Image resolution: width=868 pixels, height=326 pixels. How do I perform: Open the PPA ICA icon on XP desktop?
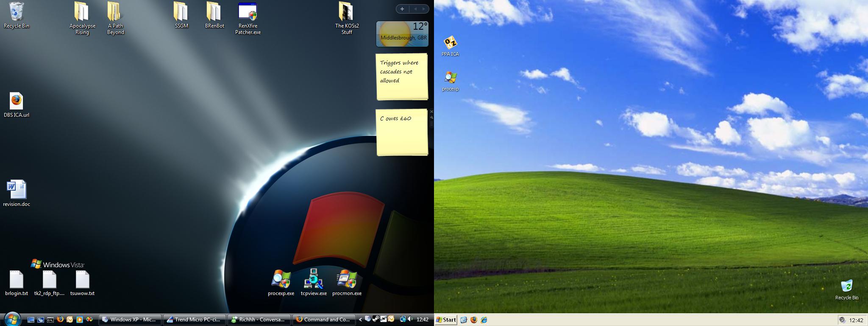(x=450, y=43)
